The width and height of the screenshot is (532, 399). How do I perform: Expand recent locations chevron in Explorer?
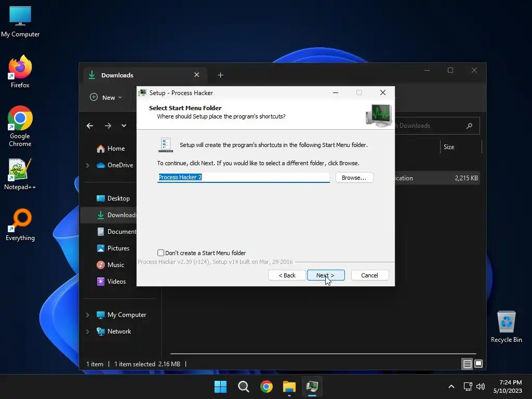(124, 126)
